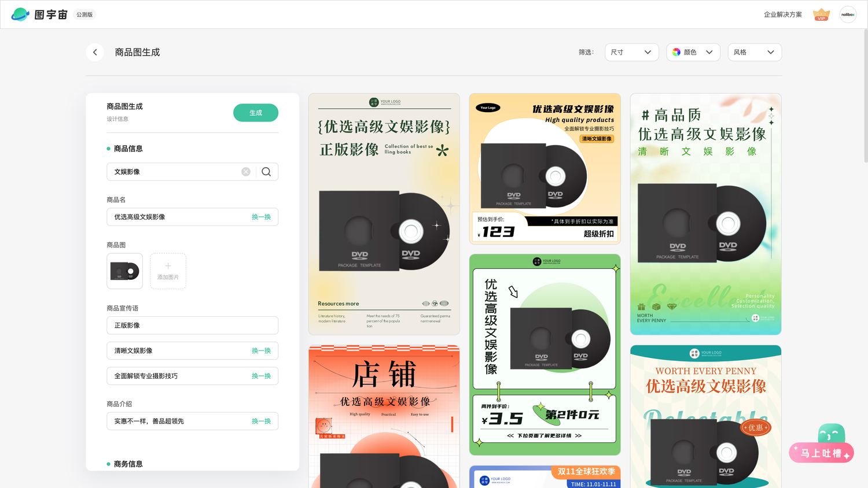Open the WORTH EVERY PENNY poster template
The width and height of the screenshot is (868, 488).
(x=705, y=416)
